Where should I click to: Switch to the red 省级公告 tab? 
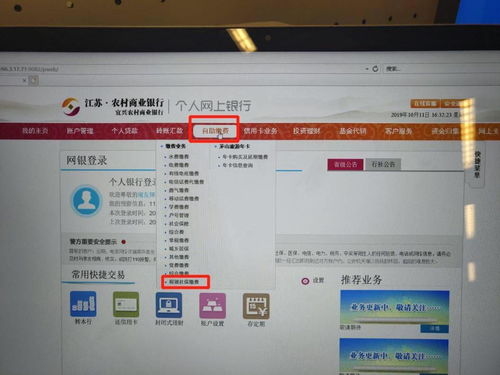point(345,164)
